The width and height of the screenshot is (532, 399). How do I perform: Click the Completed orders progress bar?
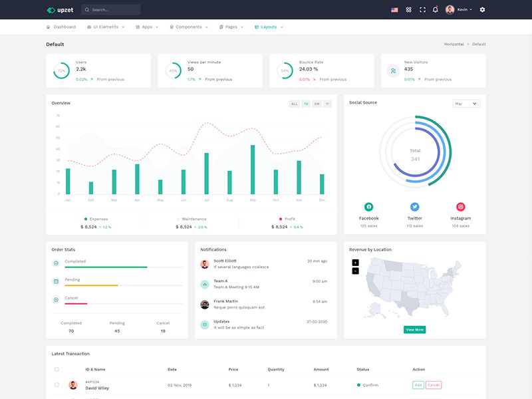click(x=124, y=267)
